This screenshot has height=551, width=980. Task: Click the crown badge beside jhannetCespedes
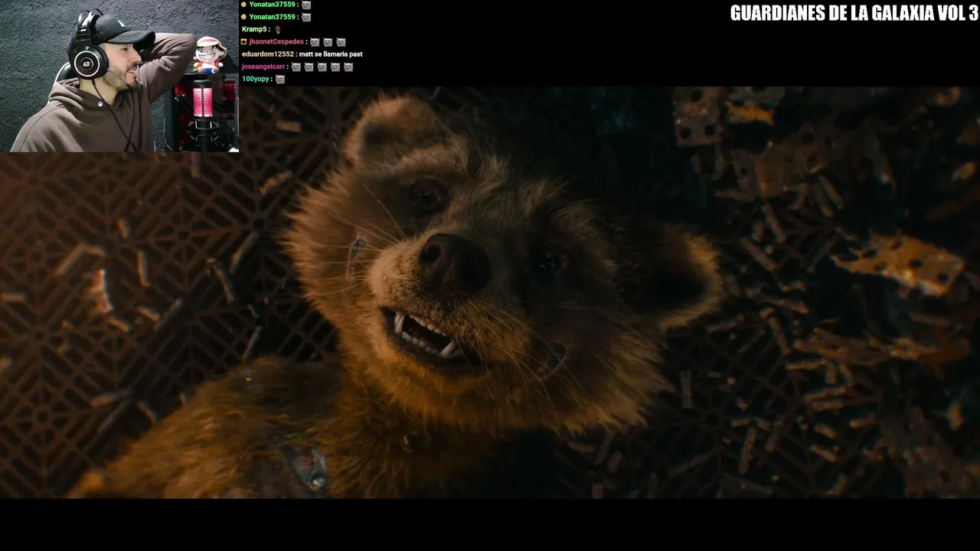coord(244,42)
